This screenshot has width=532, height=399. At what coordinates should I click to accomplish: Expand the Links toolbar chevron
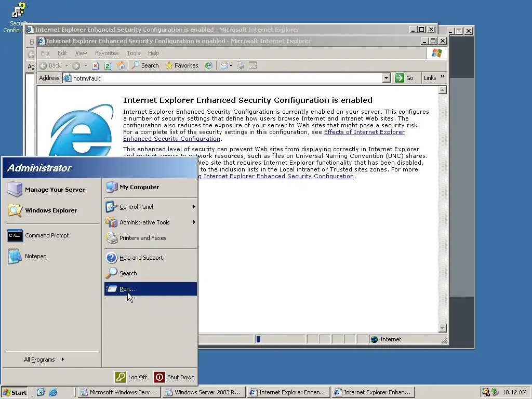pyautogui.click(x=443, y=77)
